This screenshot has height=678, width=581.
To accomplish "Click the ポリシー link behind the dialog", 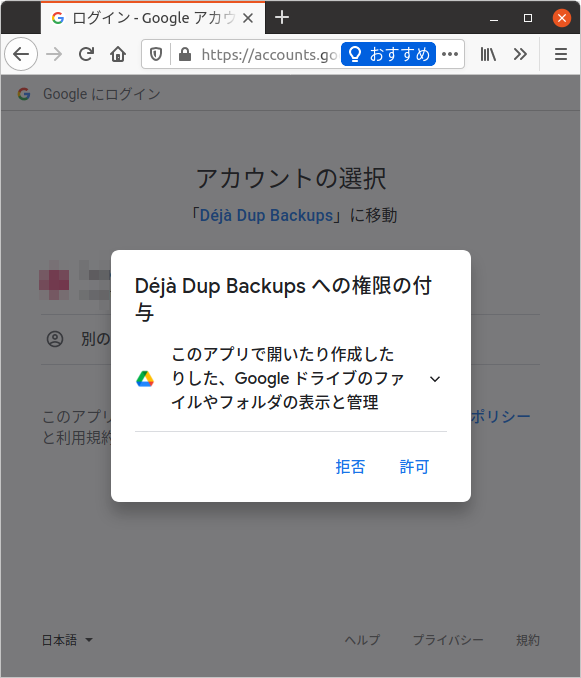I will click(x=501, y=416).
